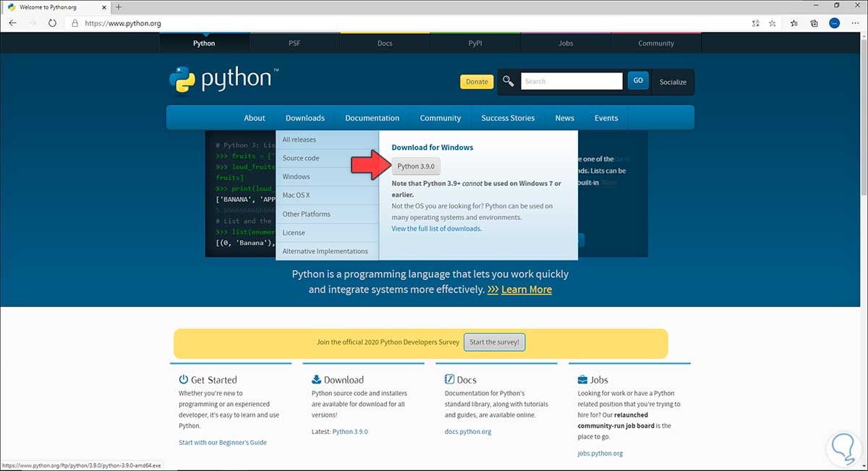This screenshot has width=868, height=471.
Task: Click the address bar URL field
Action: [x=405, y=23]
